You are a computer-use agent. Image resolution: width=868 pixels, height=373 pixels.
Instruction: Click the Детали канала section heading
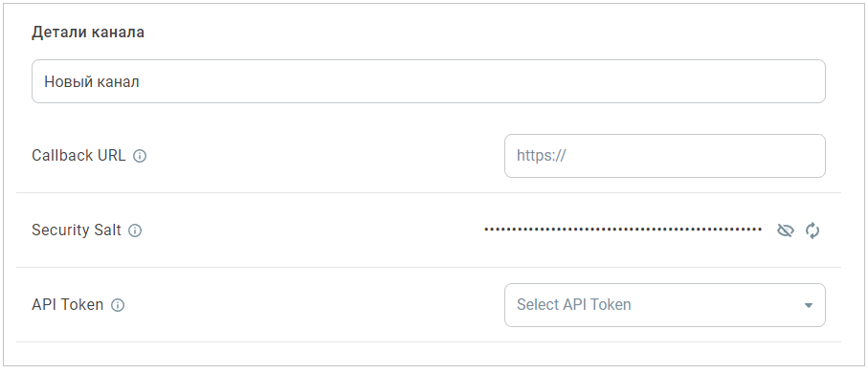(x=88, y=33)
